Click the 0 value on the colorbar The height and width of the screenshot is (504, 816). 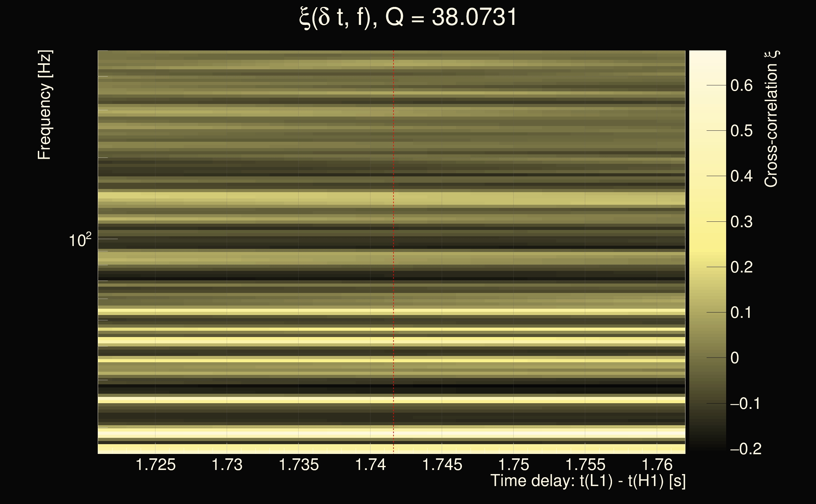[x=735, y=358]
